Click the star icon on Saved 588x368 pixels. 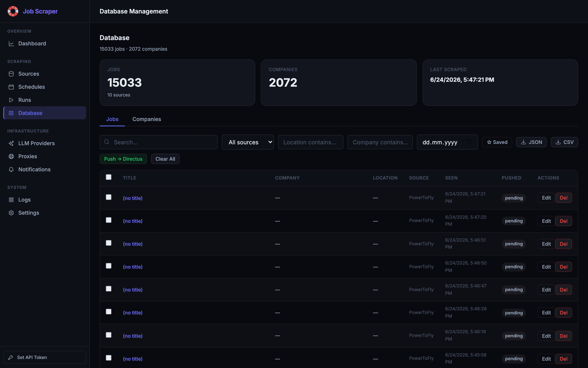(x=489, y=142)
